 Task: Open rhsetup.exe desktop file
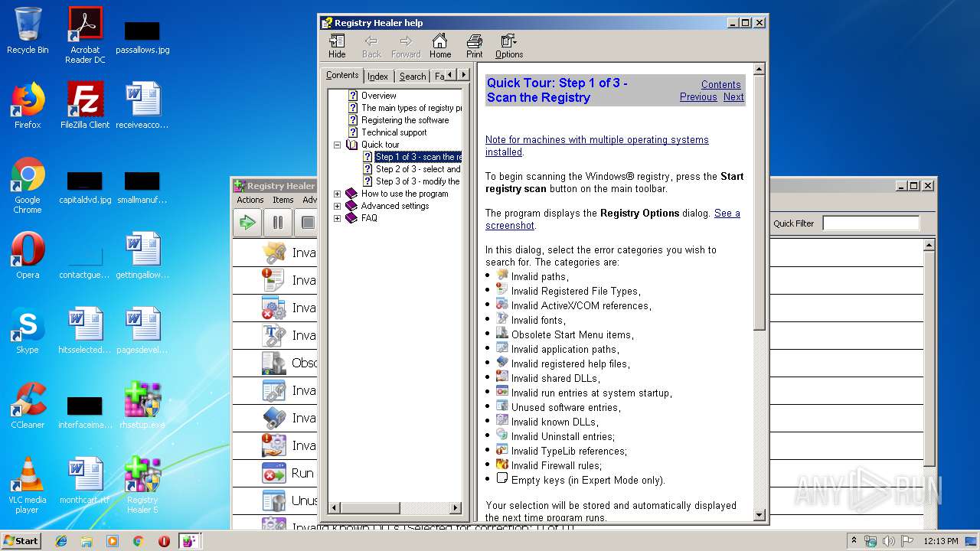(142, 406)
